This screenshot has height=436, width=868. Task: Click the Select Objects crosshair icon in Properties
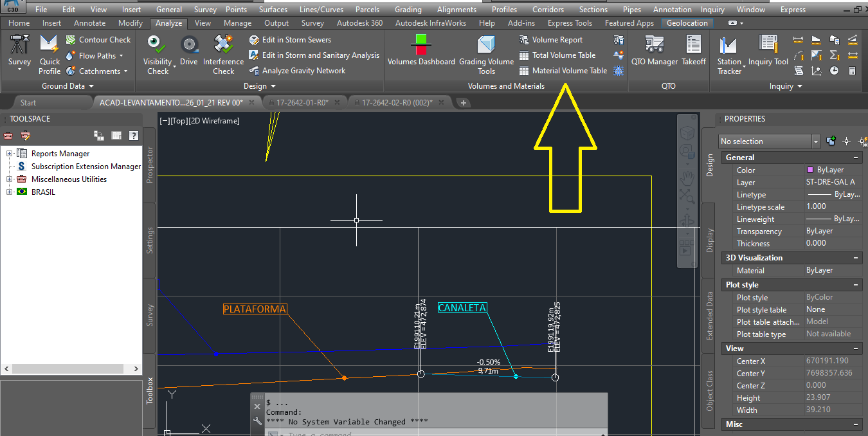click(846, 141)
